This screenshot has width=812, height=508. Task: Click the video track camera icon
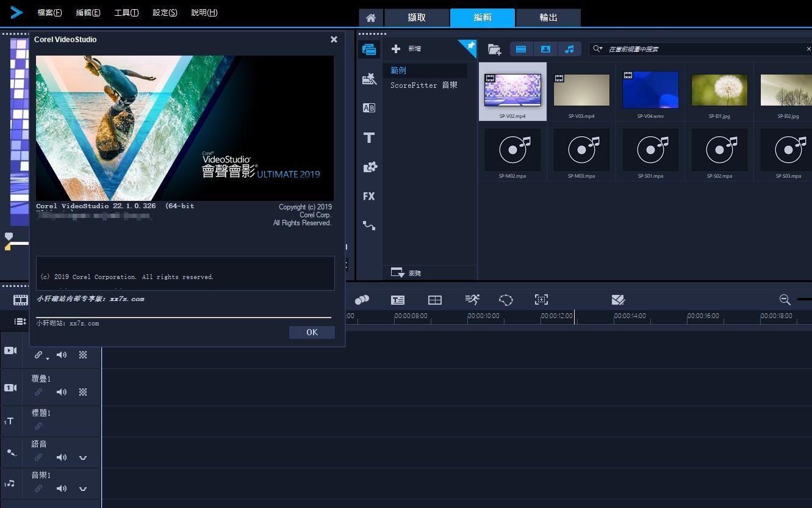[10, 350]
